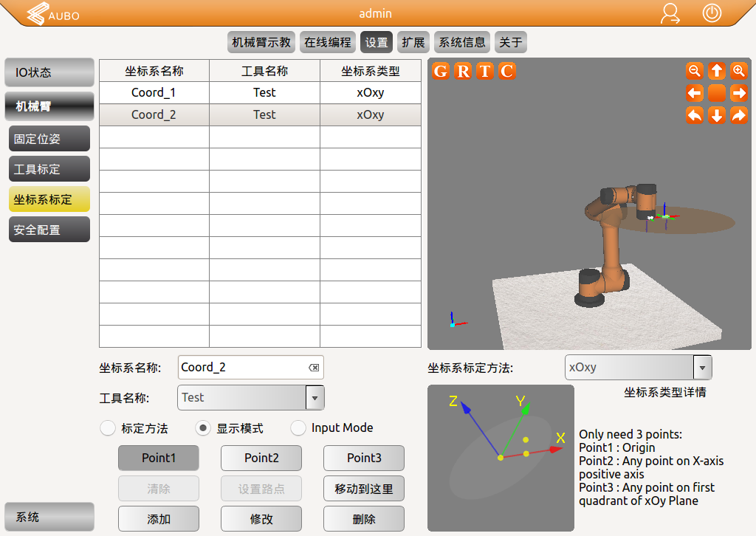Click the G icon in 3D view
Screen dimensions: 756x536
(x=441, y=71)
